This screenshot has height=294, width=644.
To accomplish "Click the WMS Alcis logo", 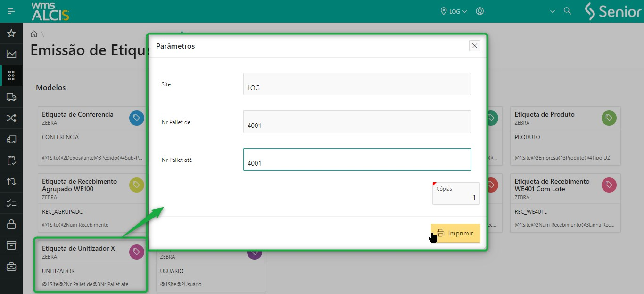I will (x=50, y=11).
